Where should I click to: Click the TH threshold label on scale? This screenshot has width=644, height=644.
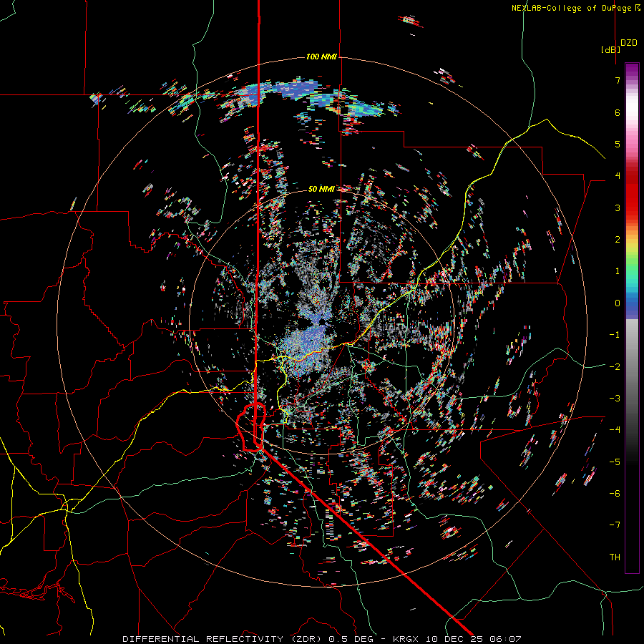[x=615, y=557]
